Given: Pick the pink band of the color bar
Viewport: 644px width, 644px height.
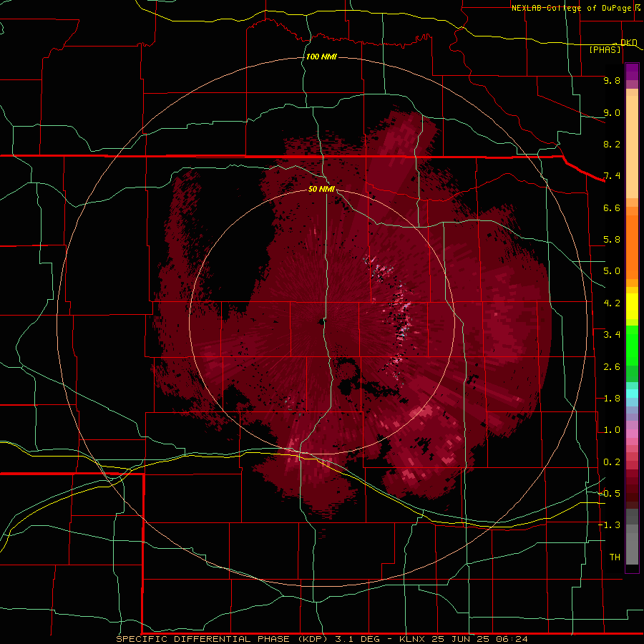Looking at the screenshot, I should tap(632, 434).
